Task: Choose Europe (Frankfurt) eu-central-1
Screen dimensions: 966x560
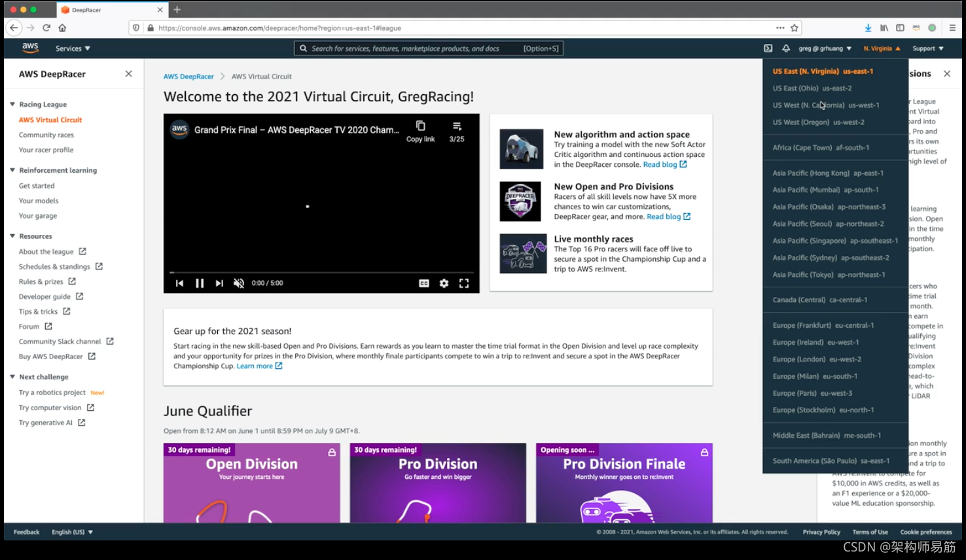Action: tap(823, 325)
